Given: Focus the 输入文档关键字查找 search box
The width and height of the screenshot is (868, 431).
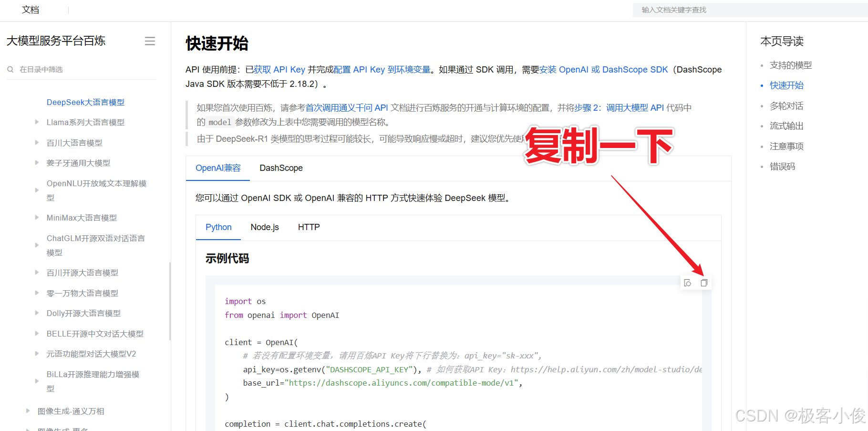Looking at the screenshot, I should (750, 10).
